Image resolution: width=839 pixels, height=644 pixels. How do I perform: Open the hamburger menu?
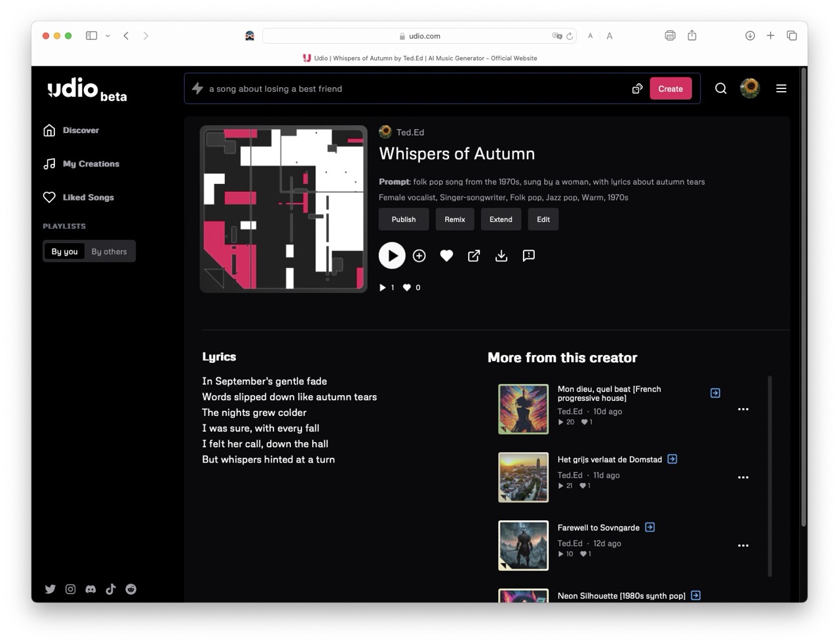(x=781, y=88)
